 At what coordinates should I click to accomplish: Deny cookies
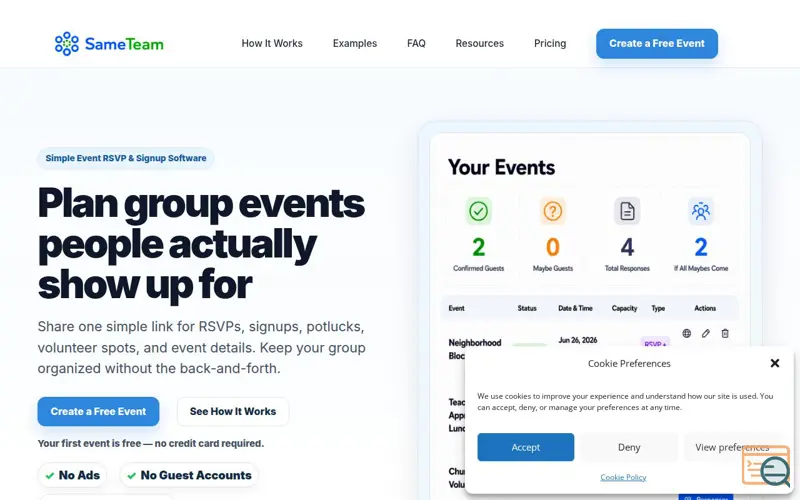[629, 447]
